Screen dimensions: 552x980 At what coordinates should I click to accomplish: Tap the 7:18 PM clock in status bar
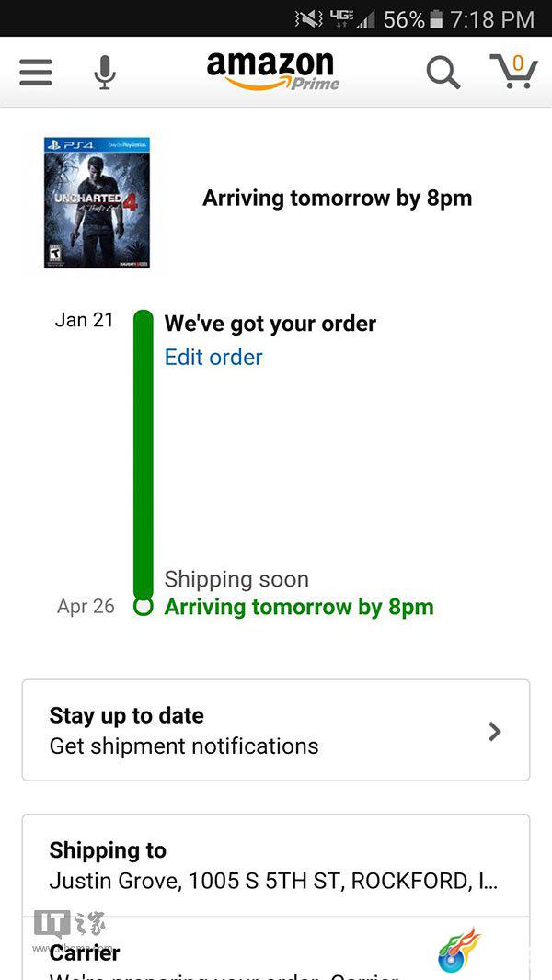point(492,19)
